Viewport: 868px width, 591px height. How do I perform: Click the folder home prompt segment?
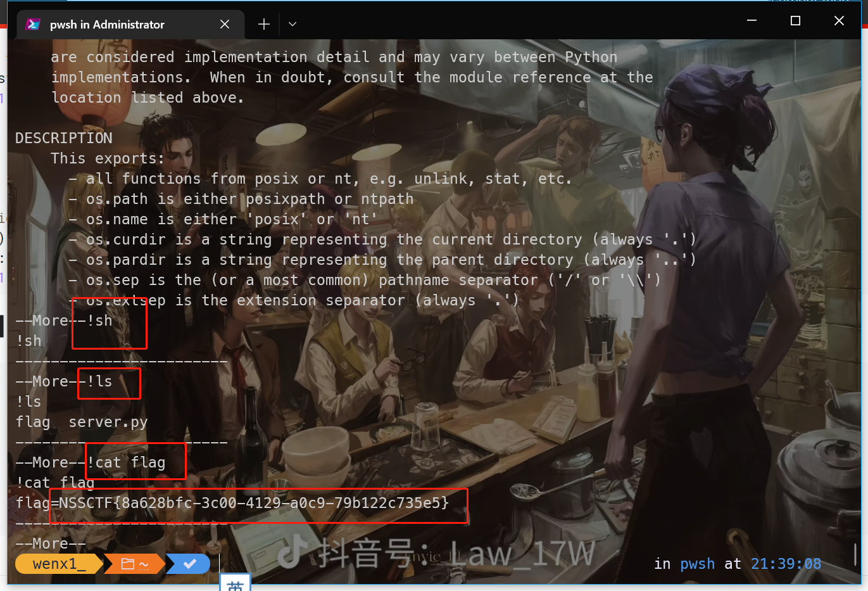pyautogui.click(x=135, y=563)
